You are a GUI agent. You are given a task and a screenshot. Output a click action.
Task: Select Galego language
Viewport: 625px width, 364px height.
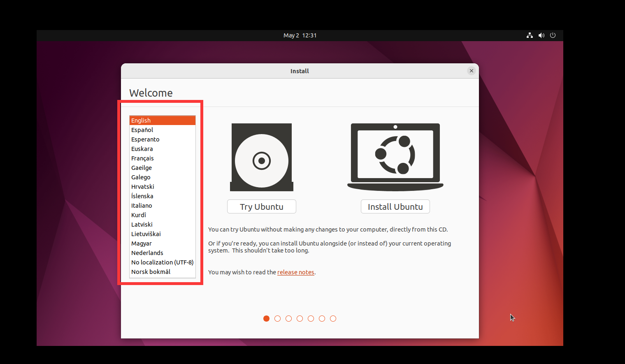pos(163,177)
